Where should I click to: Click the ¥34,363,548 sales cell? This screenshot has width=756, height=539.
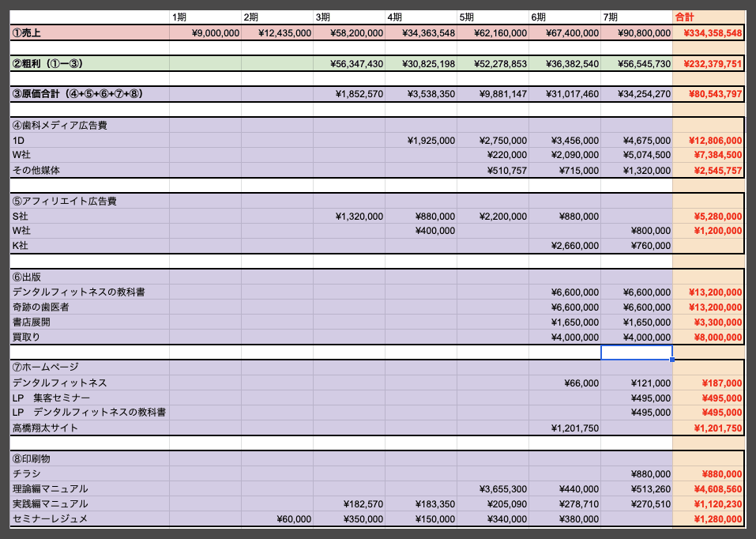point(421,33)
